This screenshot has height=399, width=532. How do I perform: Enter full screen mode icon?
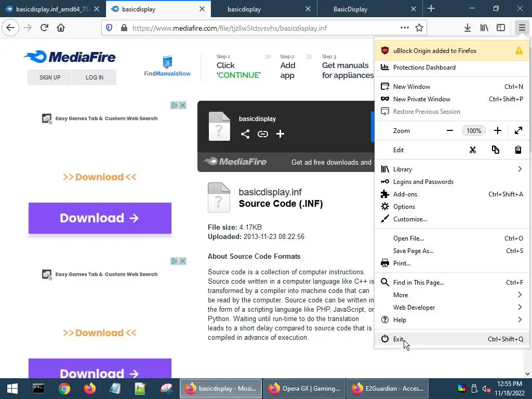pyautogui.click(x=518, y=130)
